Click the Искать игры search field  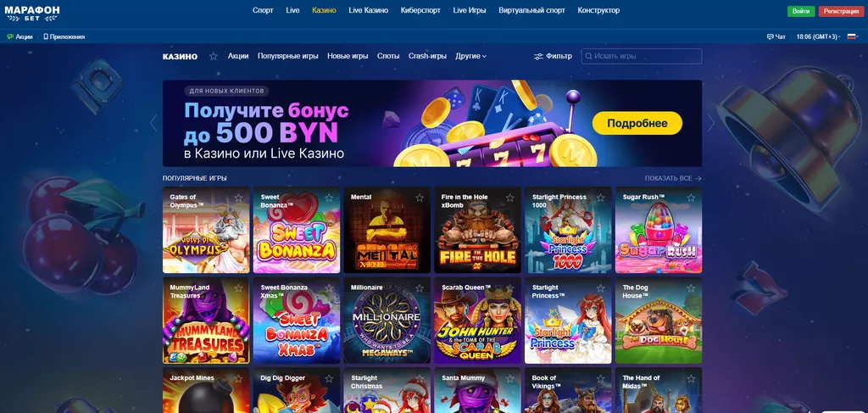click(641, 57)
